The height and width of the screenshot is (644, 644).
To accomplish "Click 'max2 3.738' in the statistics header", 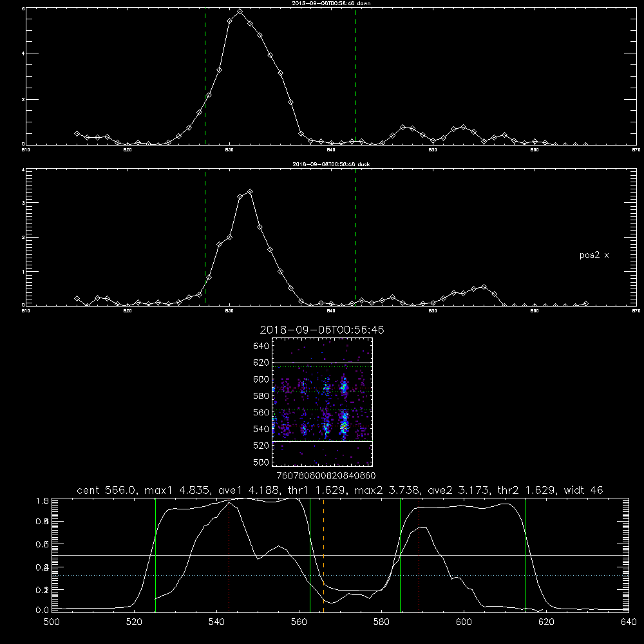I will pos(387,490).
